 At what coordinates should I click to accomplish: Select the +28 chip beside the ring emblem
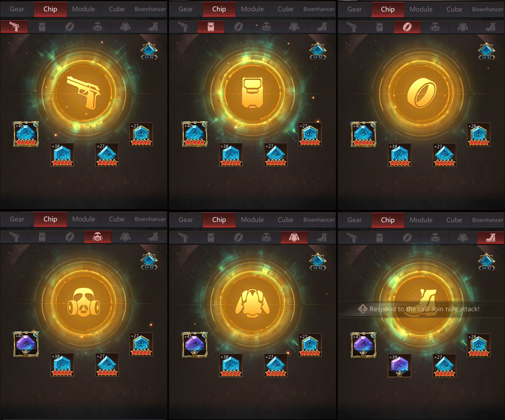coord(479,134)
